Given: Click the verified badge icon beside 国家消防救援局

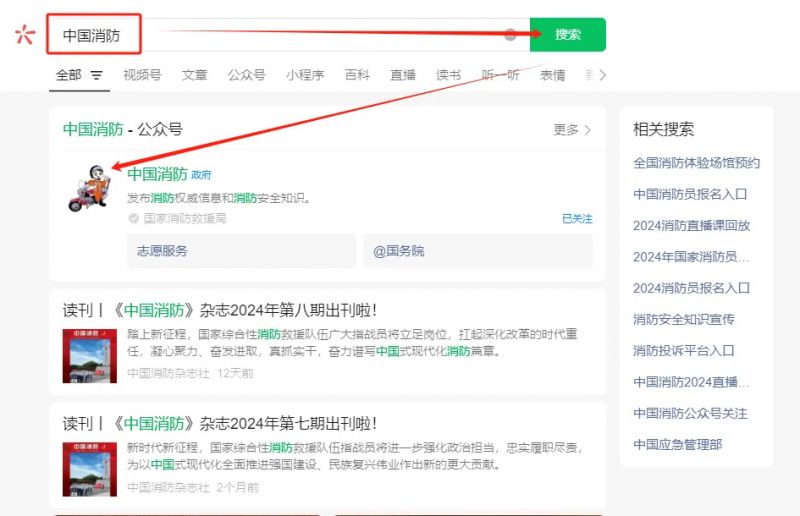Looking at the screenshot, I should [134, 218].
